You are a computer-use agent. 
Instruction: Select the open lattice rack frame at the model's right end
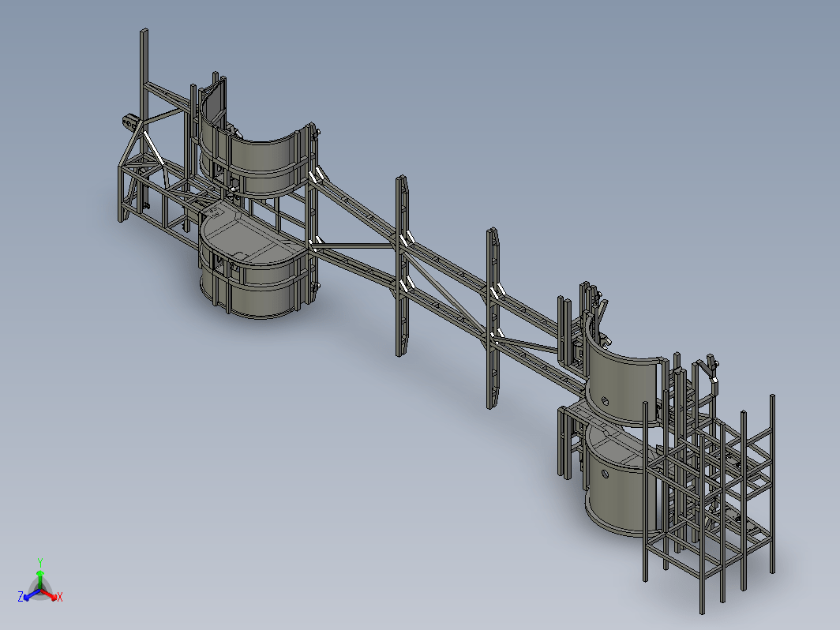pos(709,504)
